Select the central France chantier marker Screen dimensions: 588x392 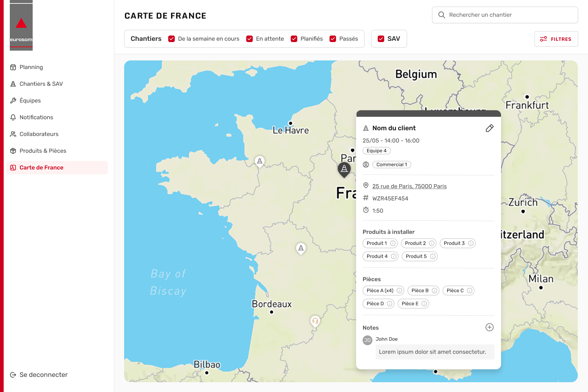301,248
